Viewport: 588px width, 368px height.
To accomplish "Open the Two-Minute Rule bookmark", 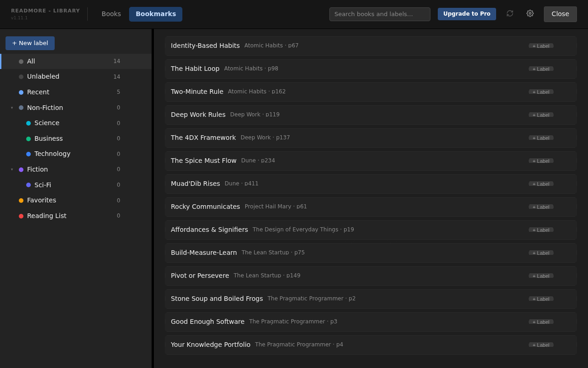I will [x=371, y=92].
